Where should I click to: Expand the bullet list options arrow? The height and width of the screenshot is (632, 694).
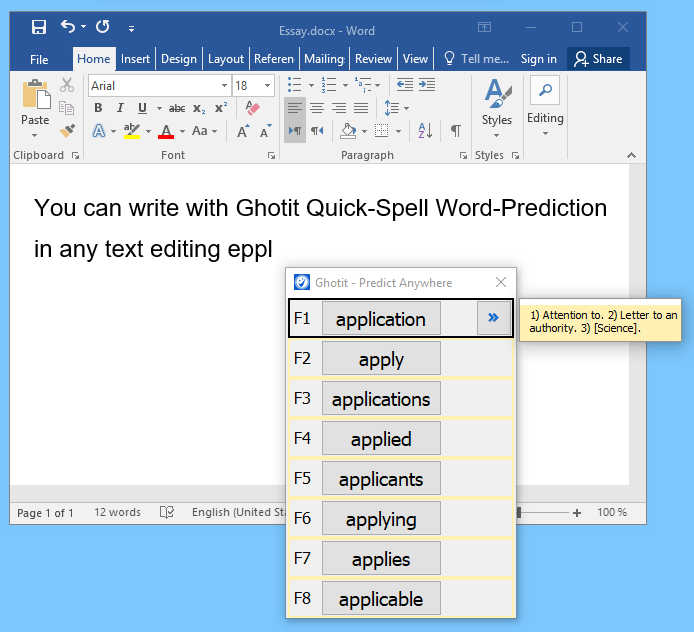pyautogui.click(x=311, y=85)
